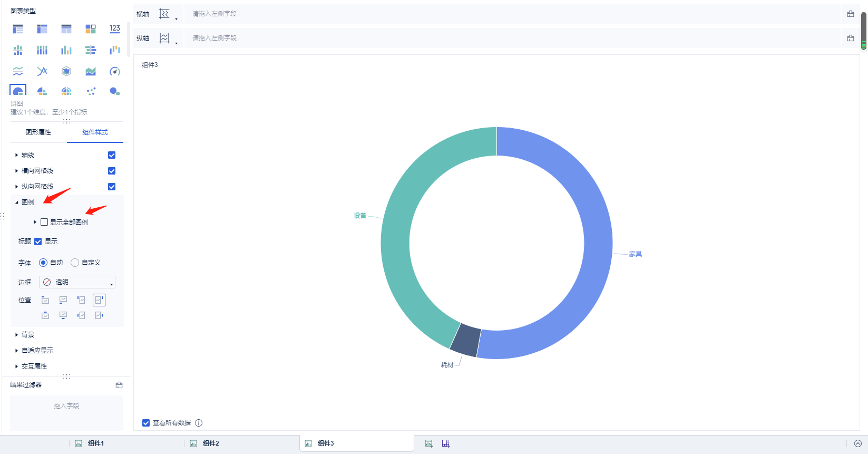The width and height of the screenshot is (868, 454).
Task: Add a new component from the bottom bar
Action: pos(429,443)
